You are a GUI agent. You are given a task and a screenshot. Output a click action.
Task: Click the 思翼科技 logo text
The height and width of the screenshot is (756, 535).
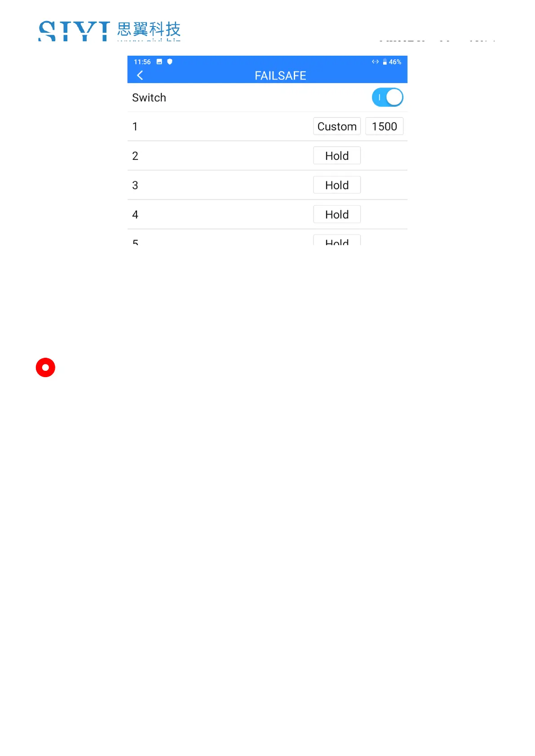tap(149, 30)
